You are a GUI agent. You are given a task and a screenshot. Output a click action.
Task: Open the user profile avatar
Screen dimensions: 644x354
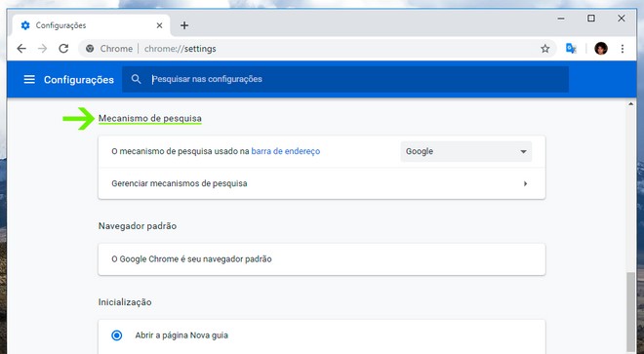tap(601, 49)
